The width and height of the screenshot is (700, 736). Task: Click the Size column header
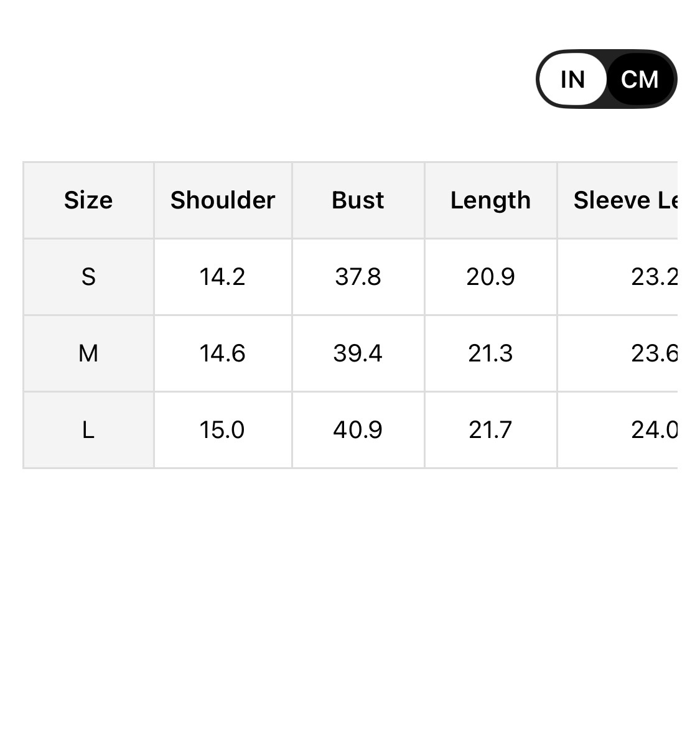pos(88,200)
